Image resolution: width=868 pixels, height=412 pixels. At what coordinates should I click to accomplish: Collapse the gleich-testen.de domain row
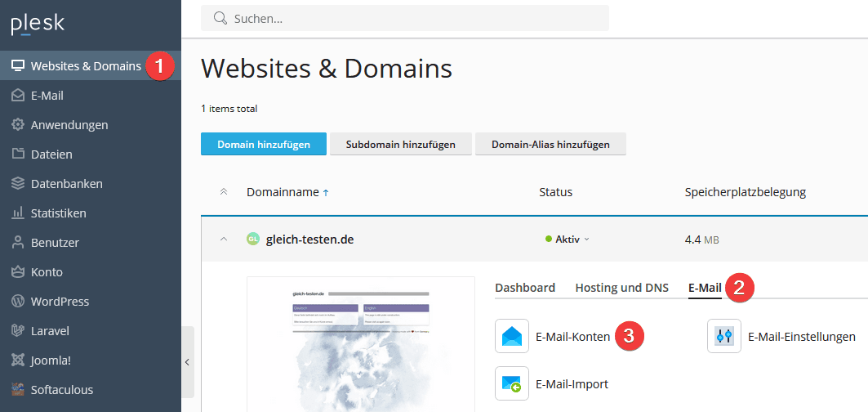(x=224, y=240)
